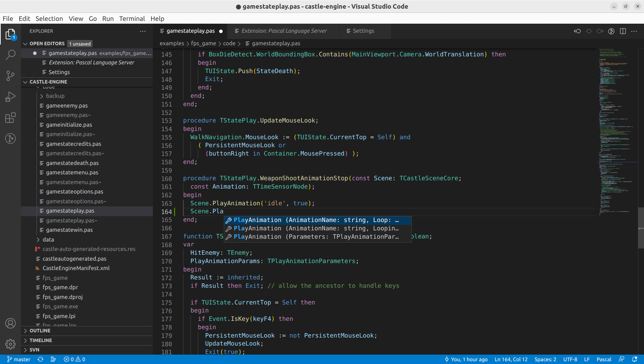Open the GitLens view in activity bar

click(10, 139)
